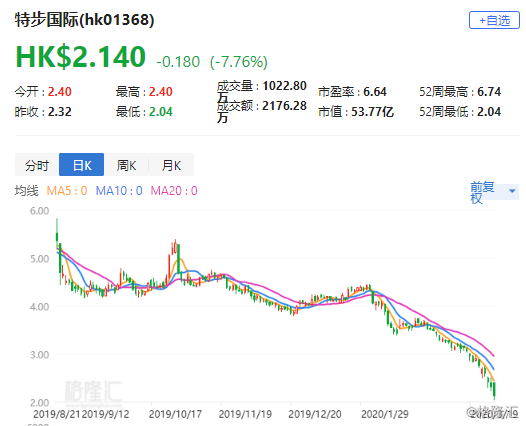Click the 2019/12/20 date axis label

(x=315, y=414)
